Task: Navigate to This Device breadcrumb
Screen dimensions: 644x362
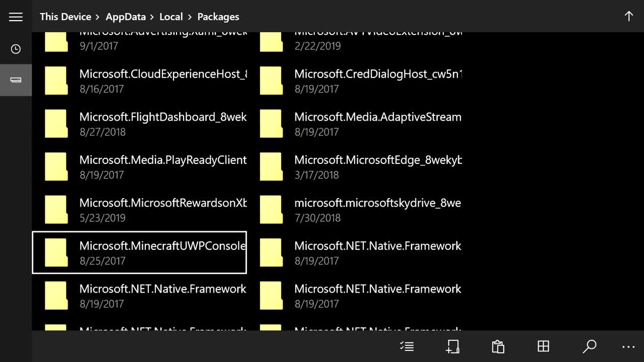Action: (x=65, y=17)
